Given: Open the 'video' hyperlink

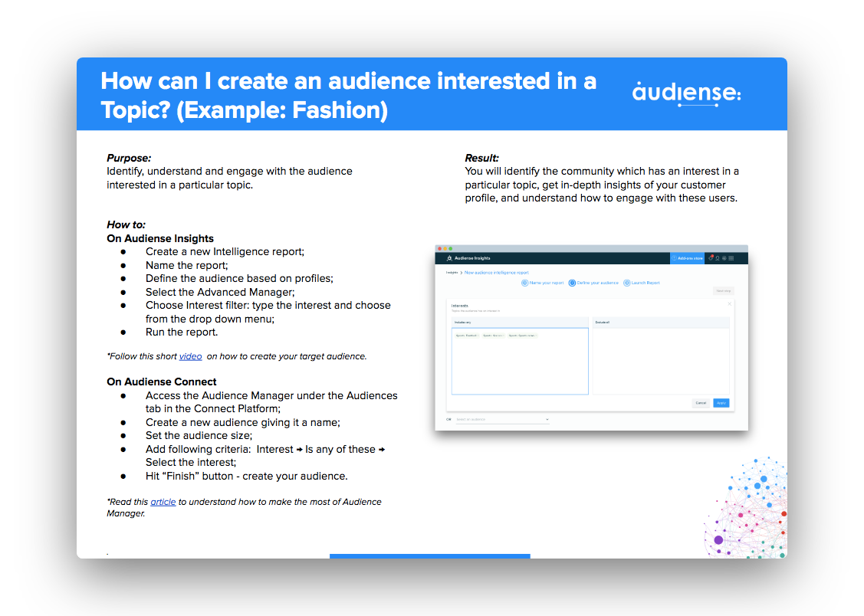Looking at the screenshot, I should pyautogui.click(x=191, y=356).
